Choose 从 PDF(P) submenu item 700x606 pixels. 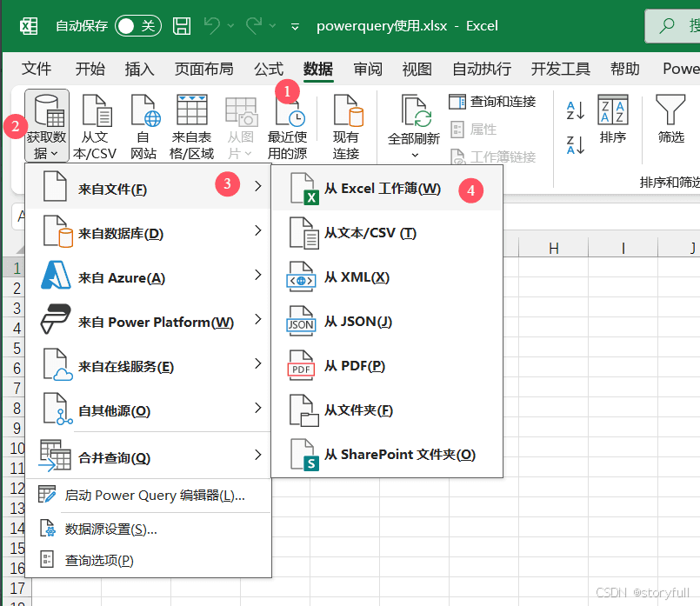(387, 366)
